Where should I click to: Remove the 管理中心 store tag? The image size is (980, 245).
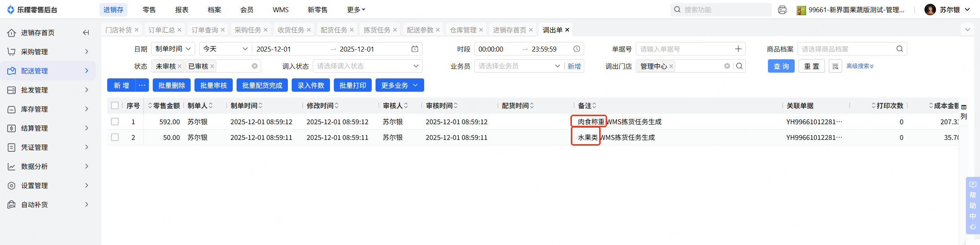pyautogui.click(x=671, y=66)
